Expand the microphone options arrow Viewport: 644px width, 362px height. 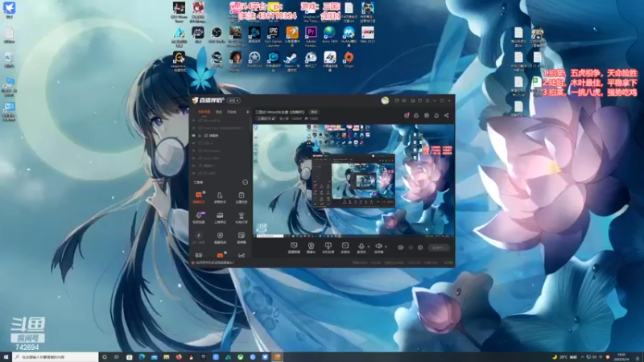click(369, 247)
